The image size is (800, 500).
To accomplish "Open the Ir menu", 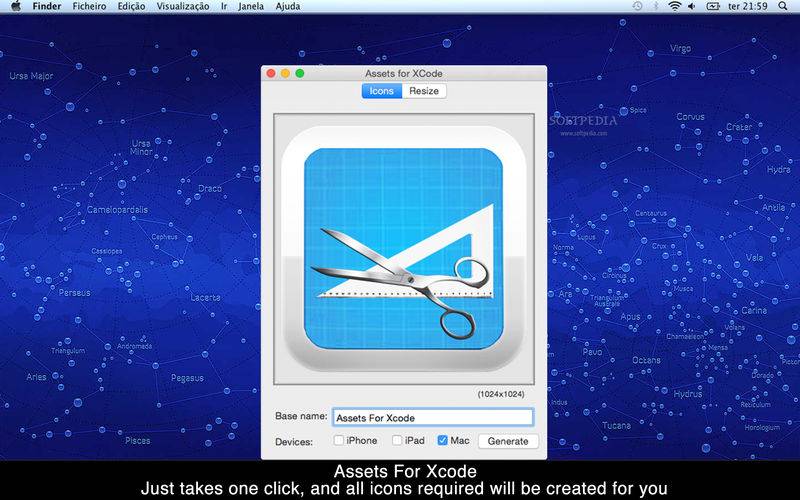I will coord(224,6).
